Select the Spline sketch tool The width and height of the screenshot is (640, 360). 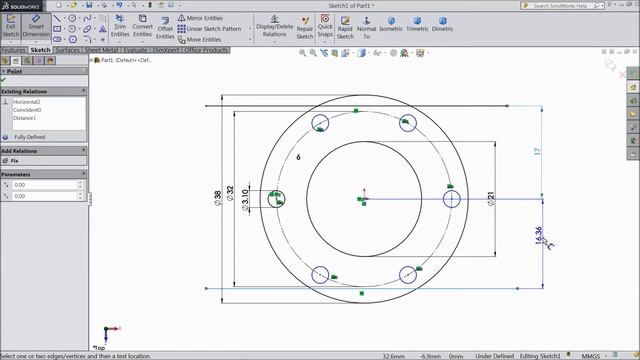(x=87, y=18)
